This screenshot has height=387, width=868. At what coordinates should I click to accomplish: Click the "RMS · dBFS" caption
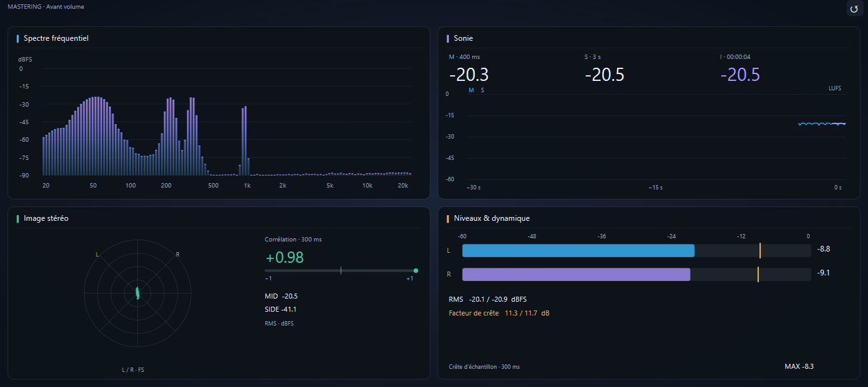(x=279, y=324)
